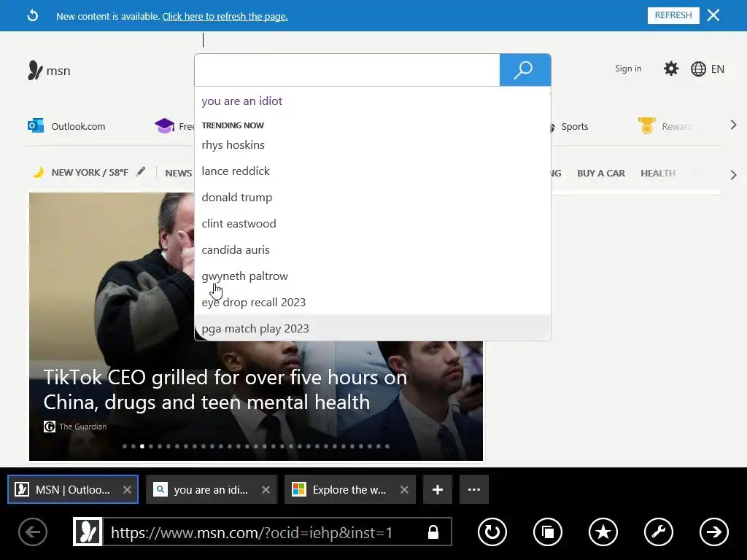
Task: Click inside the MSN search input box
Action: (347, 70)
